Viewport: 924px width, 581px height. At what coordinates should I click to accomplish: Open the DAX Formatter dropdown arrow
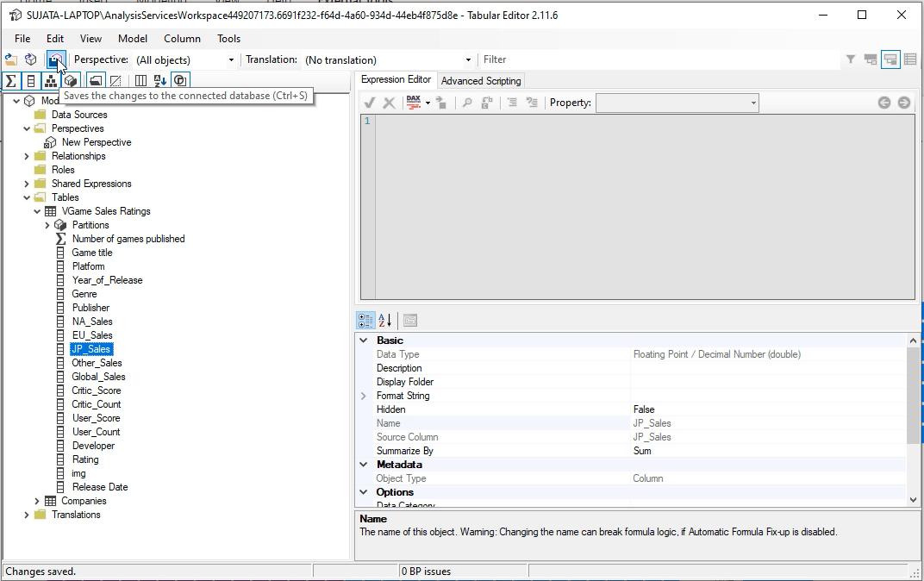(x=428, y=103)
